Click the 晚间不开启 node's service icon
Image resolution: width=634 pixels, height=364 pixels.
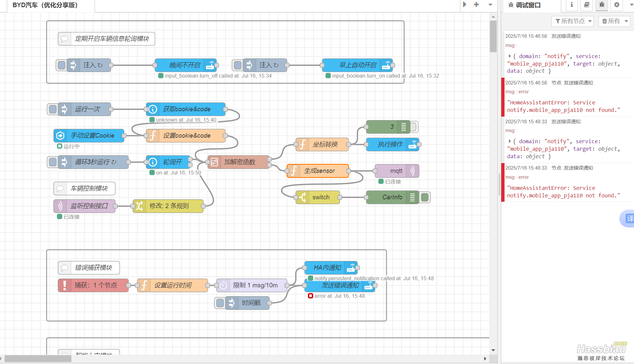[210, 65]
